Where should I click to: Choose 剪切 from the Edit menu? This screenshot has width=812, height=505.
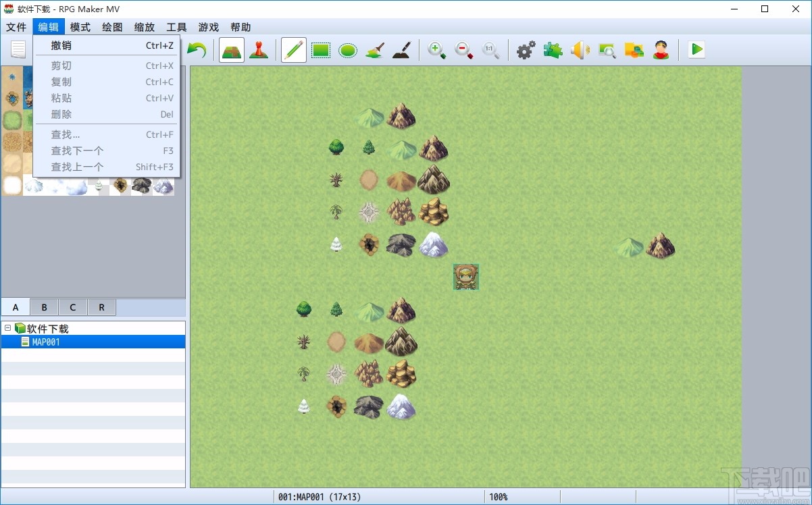[61, 65]
